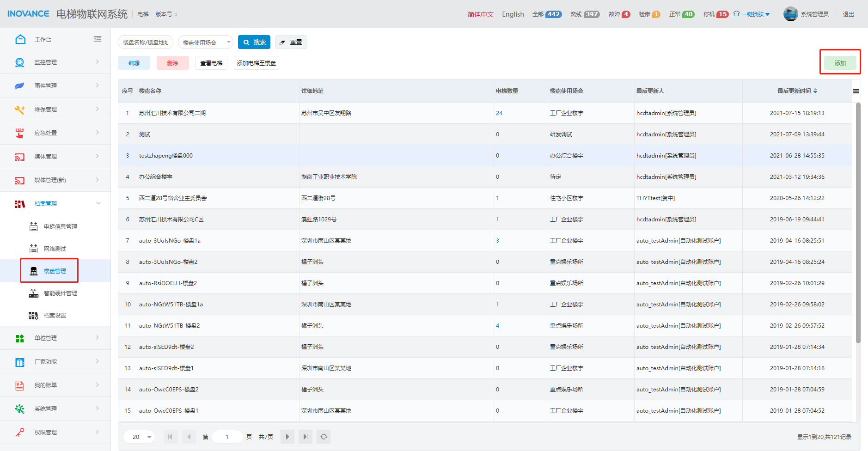Viewport: 868px width, 451px height.
Task: Click the 楼盘名称/楼盘地址 search input
Action: click(146, 43)
